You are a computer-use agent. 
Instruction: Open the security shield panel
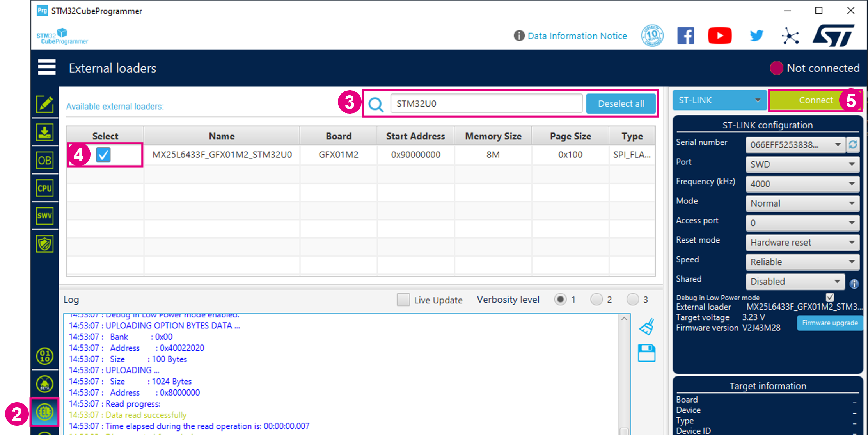point(45,244)
